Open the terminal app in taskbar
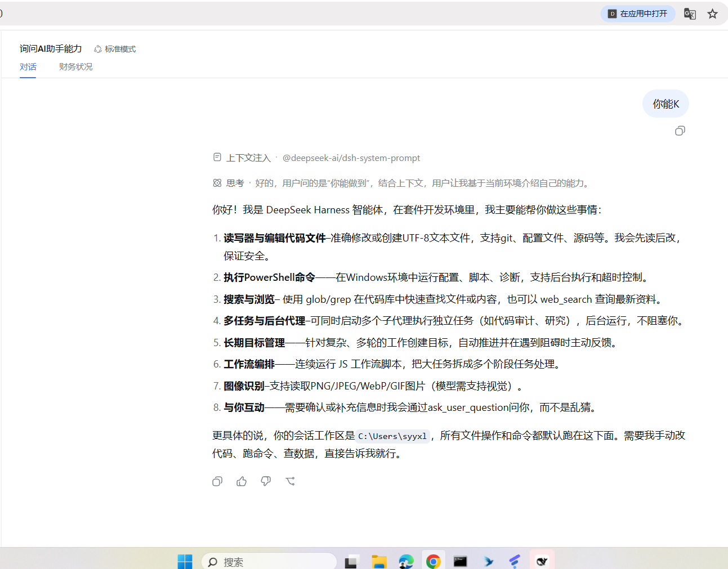Viewport: 728px width, 569px height. tap(460, 561)
